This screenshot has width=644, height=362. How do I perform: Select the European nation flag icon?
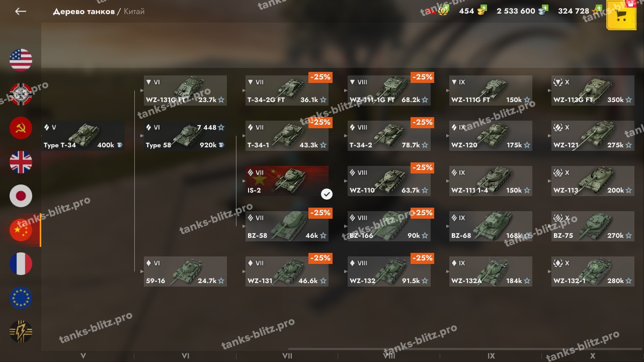[21, 298]
